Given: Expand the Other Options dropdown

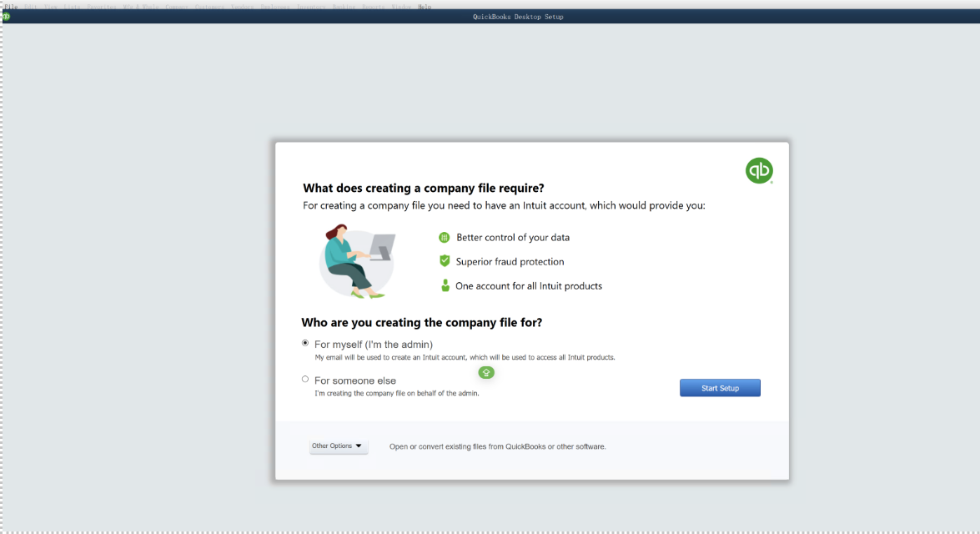Looking at the screenshot, I should (x=338, y=446).
